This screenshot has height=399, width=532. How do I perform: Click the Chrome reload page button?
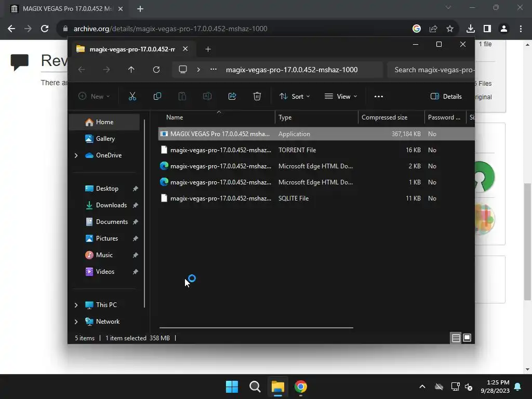(45, 29)
